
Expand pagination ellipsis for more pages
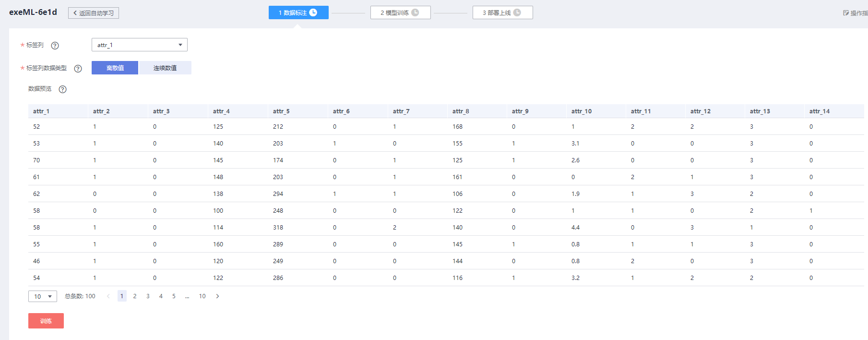pos(187,296)
